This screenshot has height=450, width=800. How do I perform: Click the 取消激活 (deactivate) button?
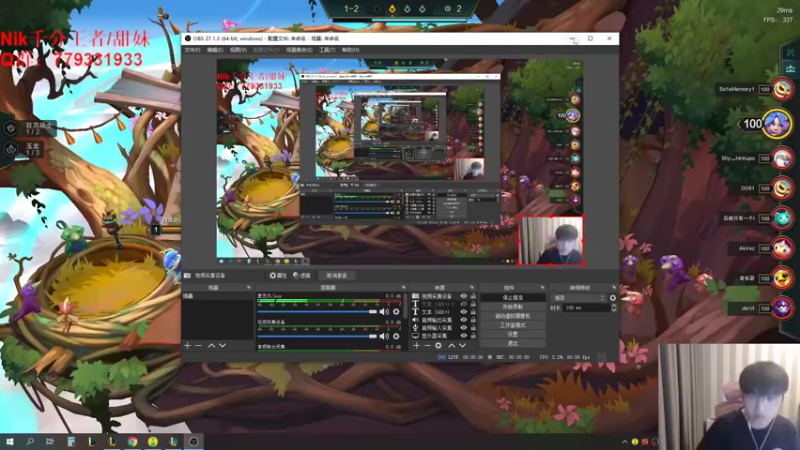point(337,276)
